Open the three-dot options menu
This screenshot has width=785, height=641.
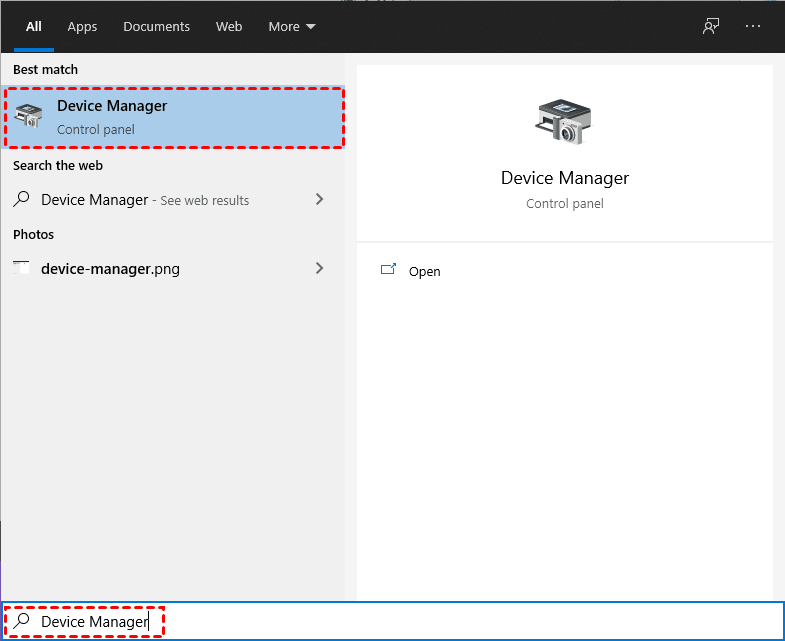pos(753,27)
